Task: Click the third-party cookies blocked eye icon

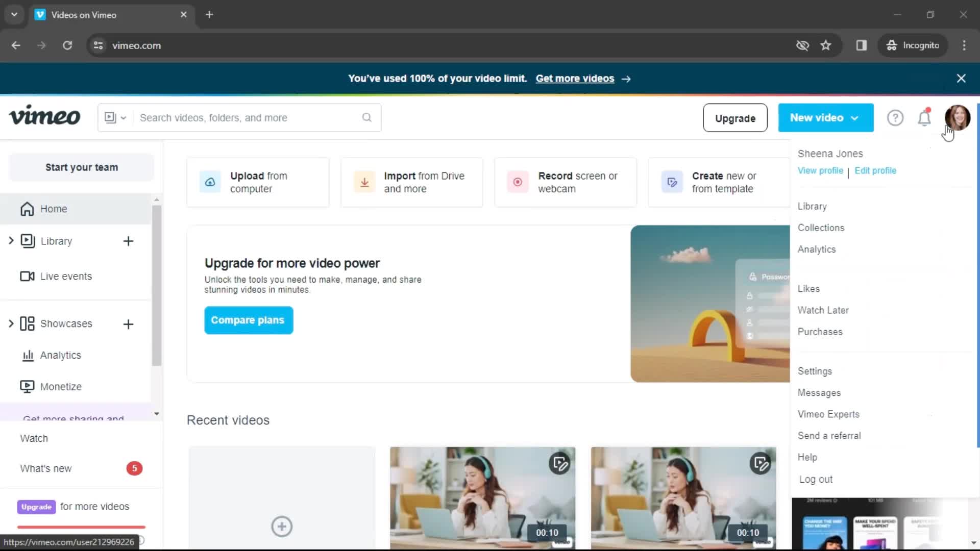Action: (x=802, y=45)
